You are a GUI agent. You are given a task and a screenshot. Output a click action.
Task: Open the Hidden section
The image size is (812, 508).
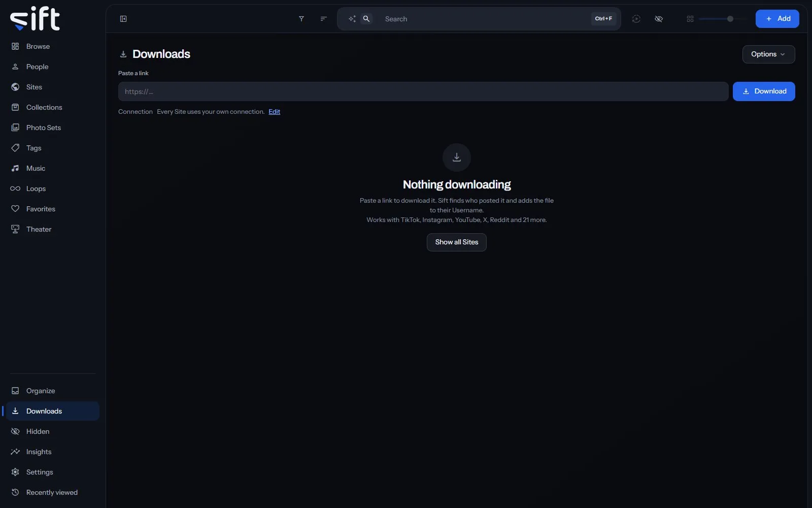53,431
